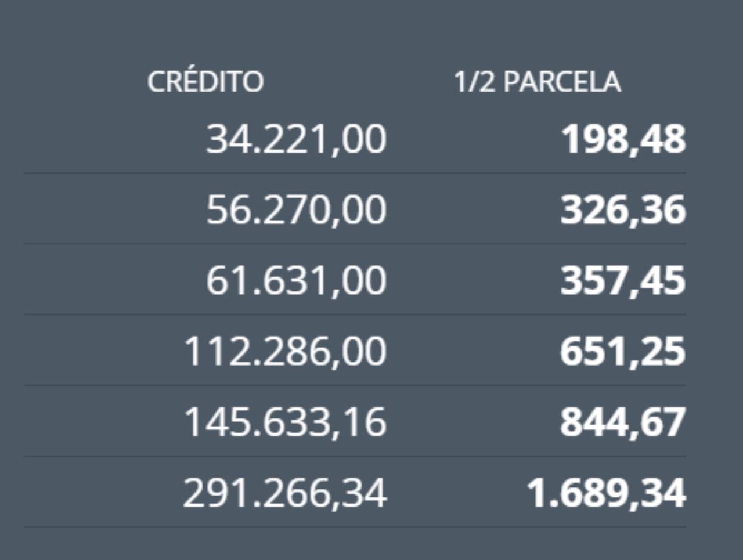Pick the 291.266,34 credit amount

(285, 493)
